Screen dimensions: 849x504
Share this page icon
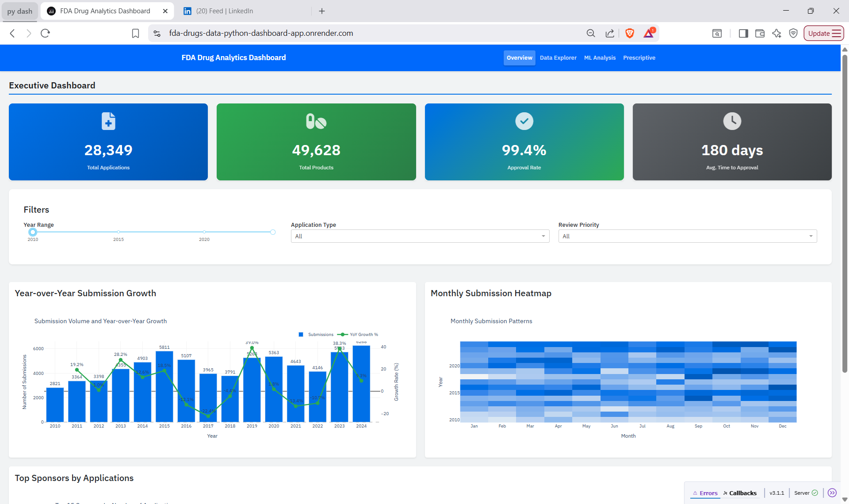pyautogui.click(x=610, y=33)
